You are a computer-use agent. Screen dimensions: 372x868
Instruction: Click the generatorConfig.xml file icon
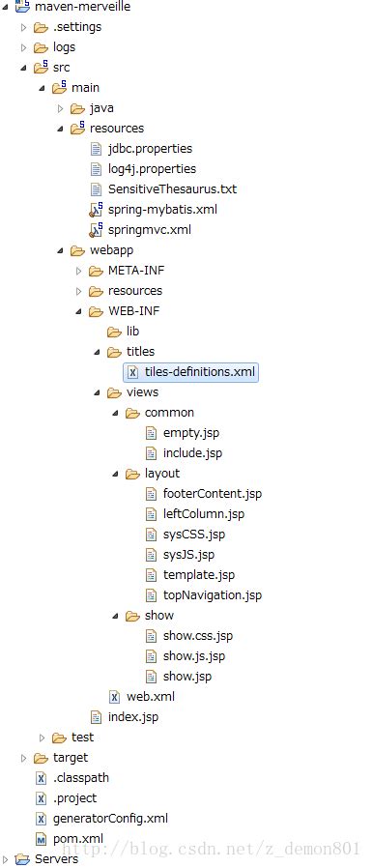pos(41,818)
